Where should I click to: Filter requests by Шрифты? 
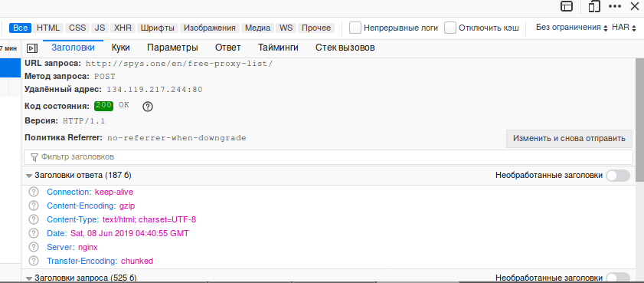click(157, 28)
